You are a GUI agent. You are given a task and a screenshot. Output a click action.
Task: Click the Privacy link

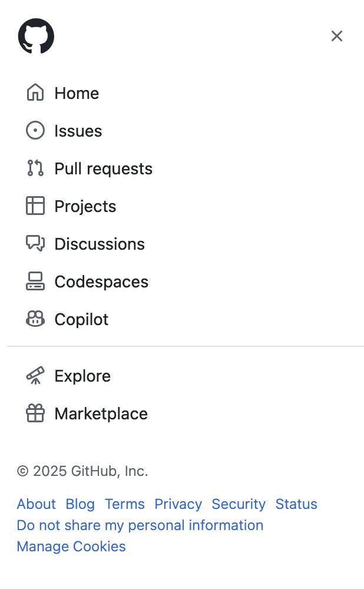pos(178,504)
